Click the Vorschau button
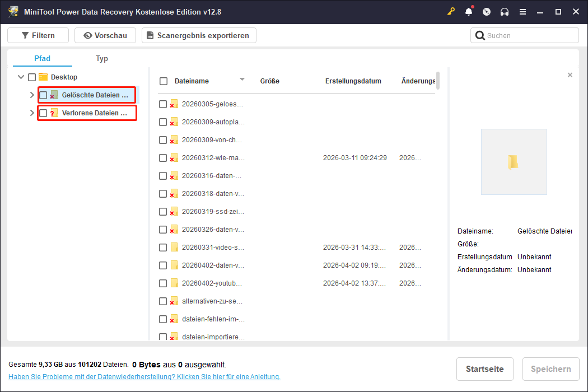Viewport: 588px width, 392px height. click(x=105, y=35)
